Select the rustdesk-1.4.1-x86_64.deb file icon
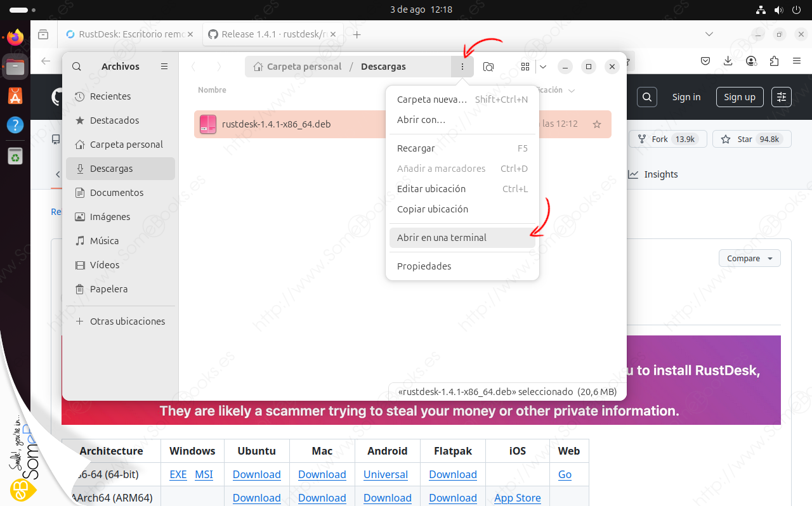This screenshot has height=506, width=812. click(207, 124)
